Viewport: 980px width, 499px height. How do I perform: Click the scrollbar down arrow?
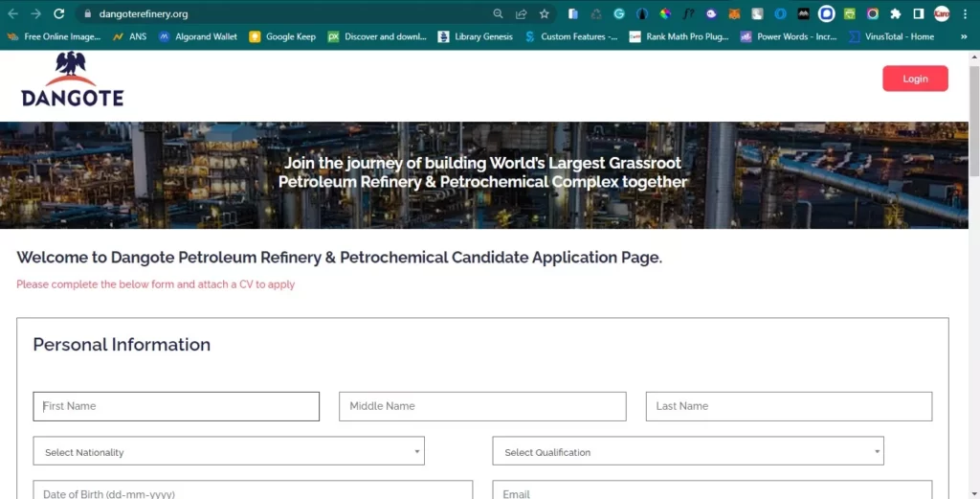(973, 494)
